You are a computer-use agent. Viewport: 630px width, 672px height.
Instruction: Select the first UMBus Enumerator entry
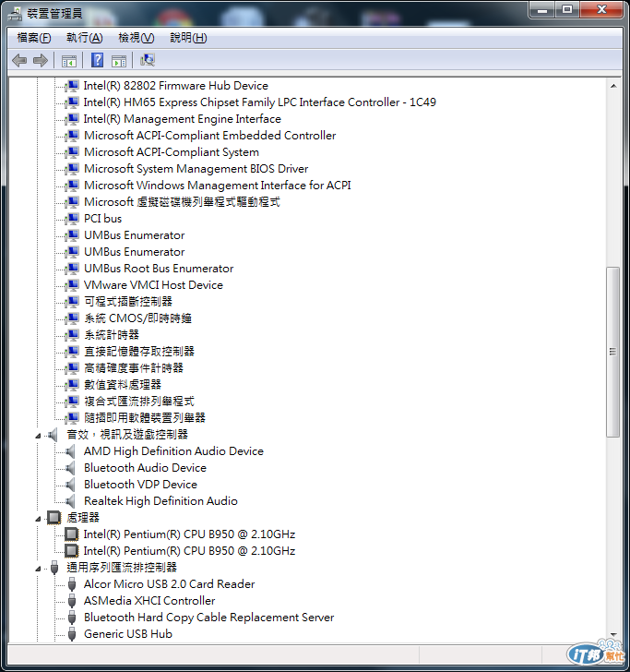click(x=135, y=235)
